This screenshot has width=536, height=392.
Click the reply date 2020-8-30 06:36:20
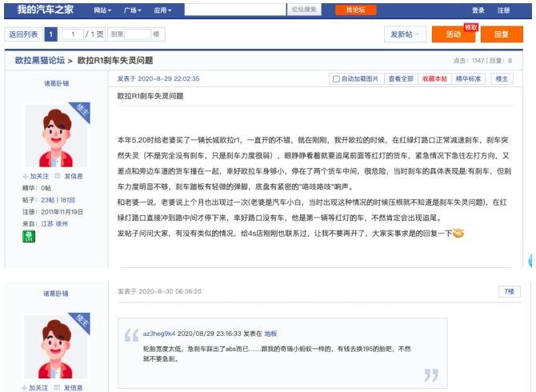(x=159, y=291)
